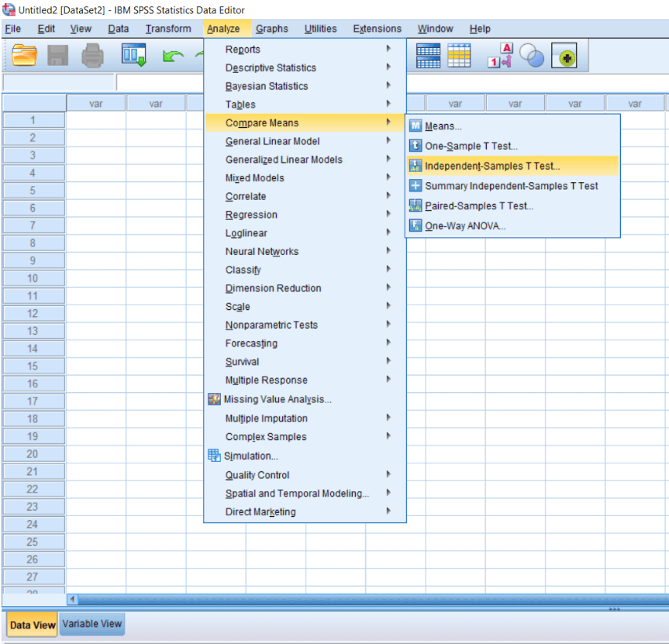Click the One-Sample T Test icon
The image size is (669, 644).
click(416, 146)
